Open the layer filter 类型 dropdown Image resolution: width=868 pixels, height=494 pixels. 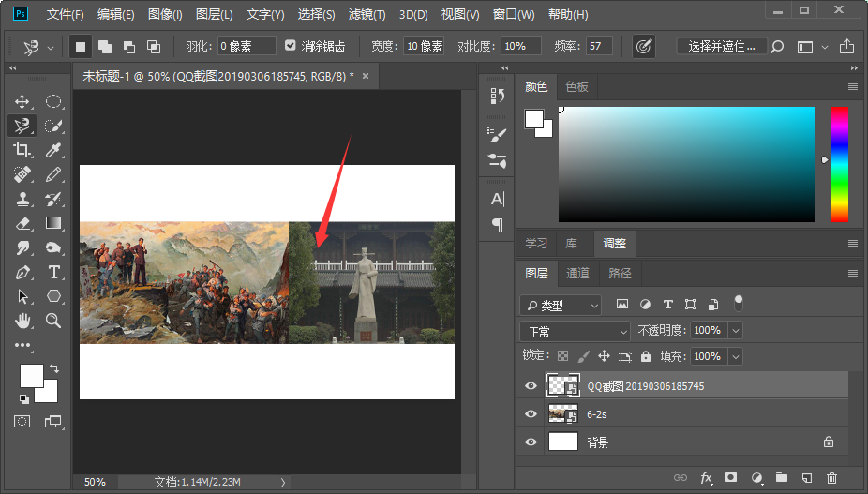pos(561,306)
